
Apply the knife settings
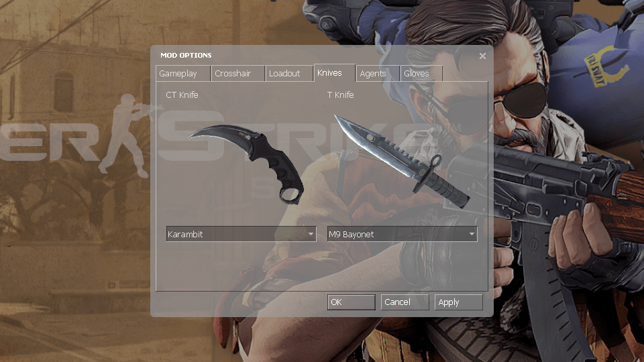click(458, 302)
